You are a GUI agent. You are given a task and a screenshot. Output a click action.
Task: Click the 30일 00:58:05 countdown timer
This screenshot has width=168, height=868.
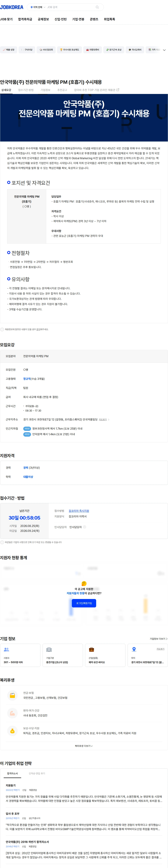pyautogui.click(x=24, y=518)
